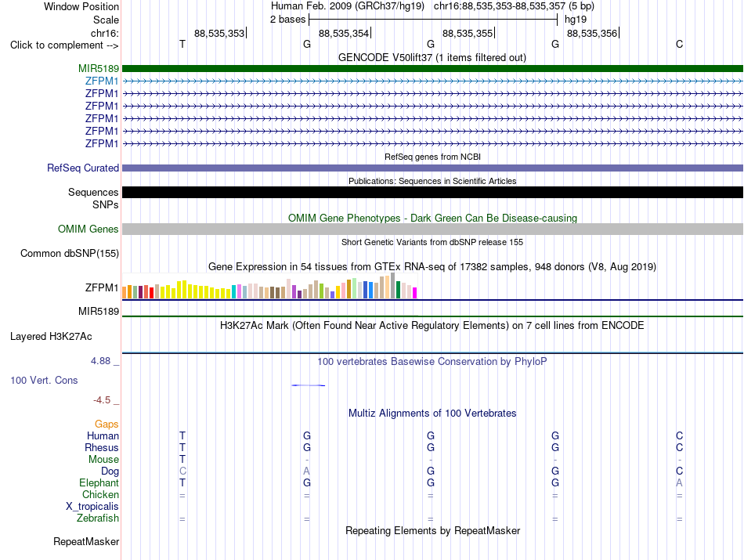This screenshot has width=744, height=560.
Task: Open the 'Short Genetic Variants from dbSNP' title
Action: click(x=432, y=242)
